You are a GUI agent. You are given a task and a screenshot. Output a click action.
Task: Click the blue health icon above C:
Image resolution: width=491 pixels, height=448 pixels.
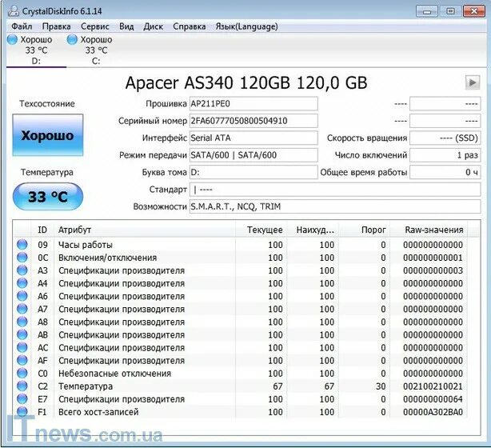pos(72,40)
